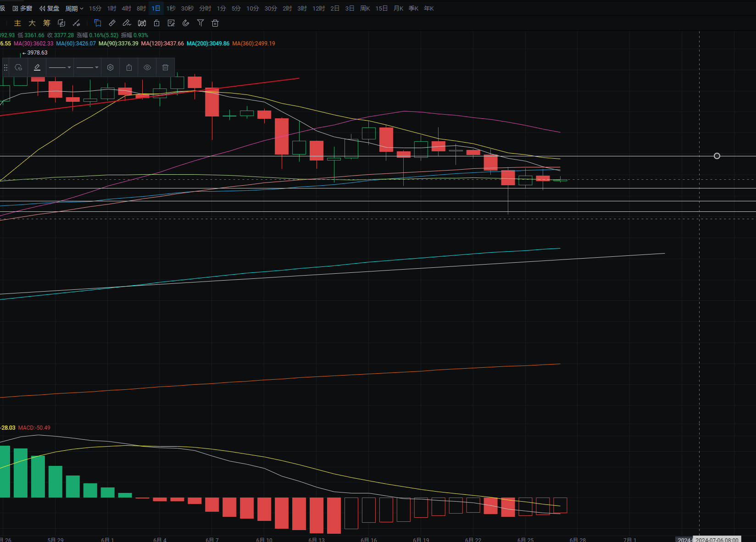Click the filter funnel icon
This screenshot has width=756, height=542.
click(x=200, y=23)
